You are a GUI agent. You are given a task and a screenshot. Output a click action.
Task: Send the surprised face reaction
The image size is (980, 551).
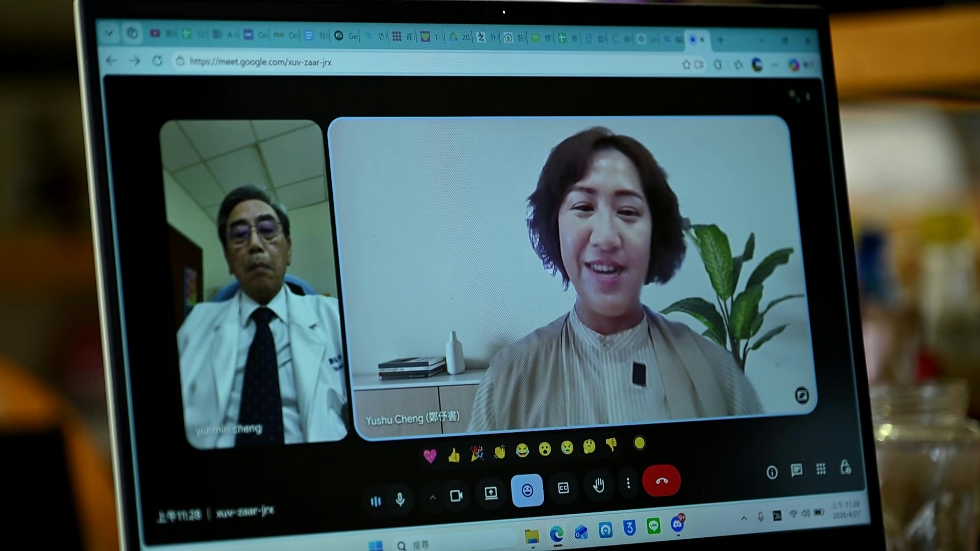point(545,449)
